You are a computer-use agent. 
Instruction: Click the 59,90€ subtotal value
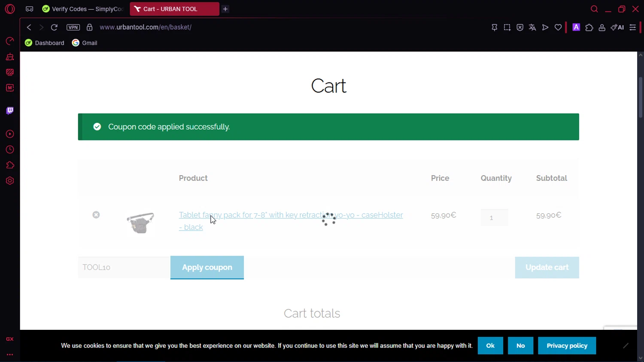(549, 215)
